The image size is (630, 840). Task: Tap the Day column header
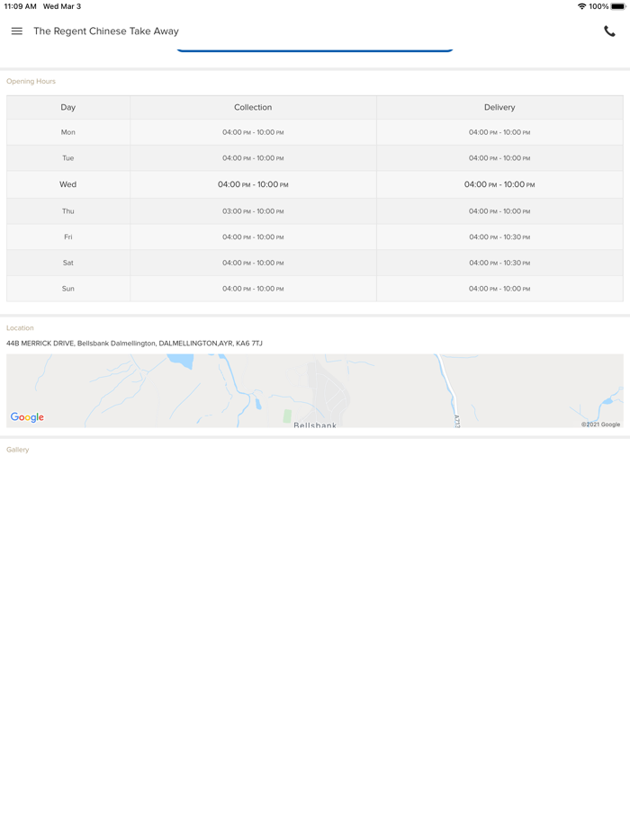pyautogui.click(x=68, y=107)
